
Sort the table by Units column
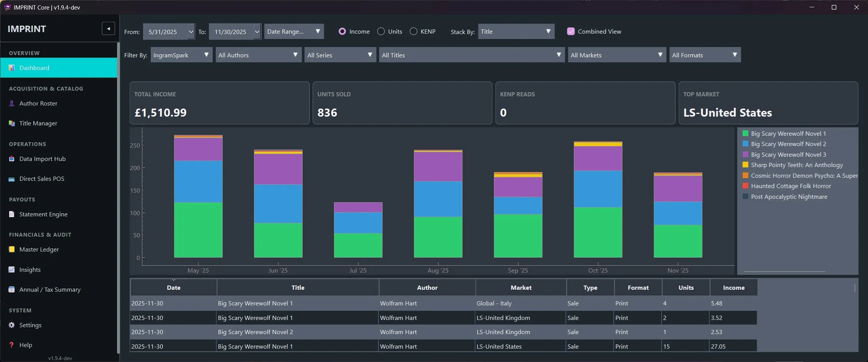pyautogui.click(x=686, y=287)
